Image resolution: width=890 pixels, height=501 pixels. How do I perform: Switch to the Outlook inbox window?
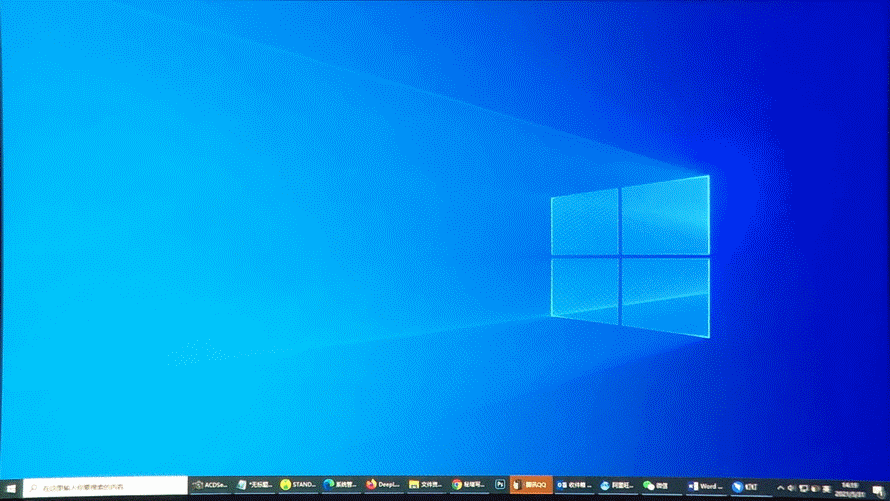point(574,485)
